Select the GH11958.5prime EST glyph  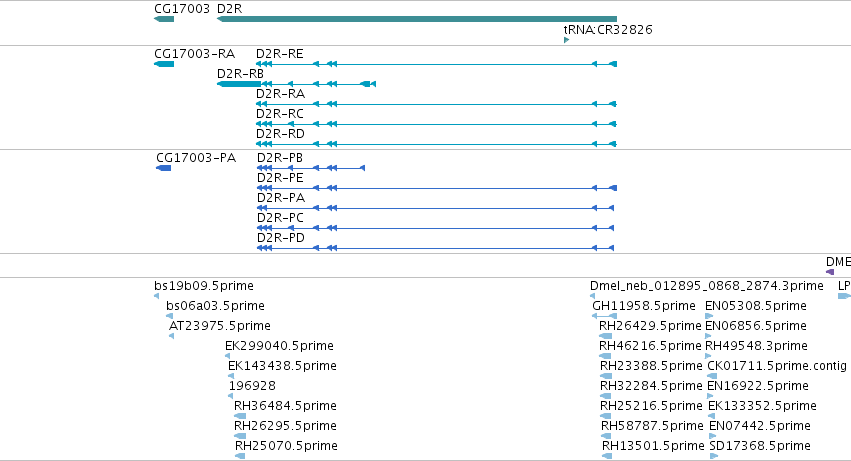[x=605, y=316]
